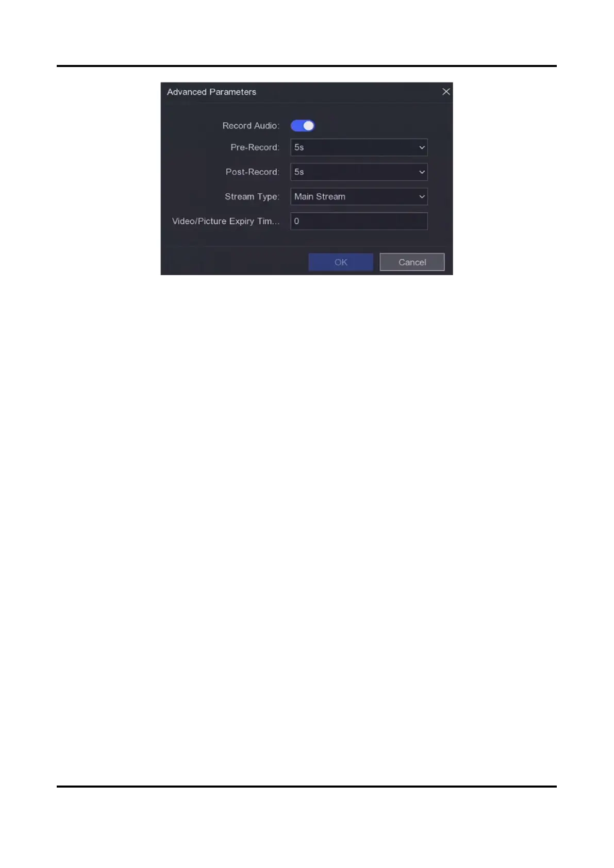Image resolution: width=614 pixels, height=868 pixels.
Task: Click the Post-Record label text
Action: click(253, 172)
